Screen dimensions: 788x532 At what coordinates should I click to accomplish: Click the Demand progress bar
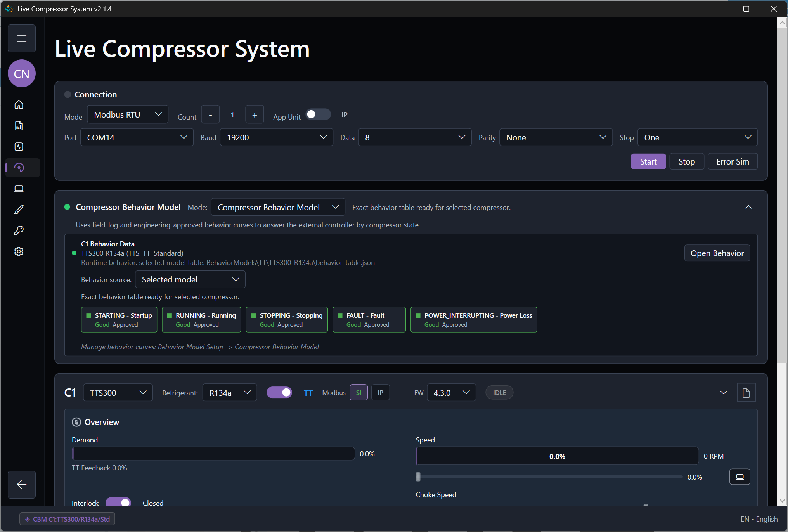point(213,454)
